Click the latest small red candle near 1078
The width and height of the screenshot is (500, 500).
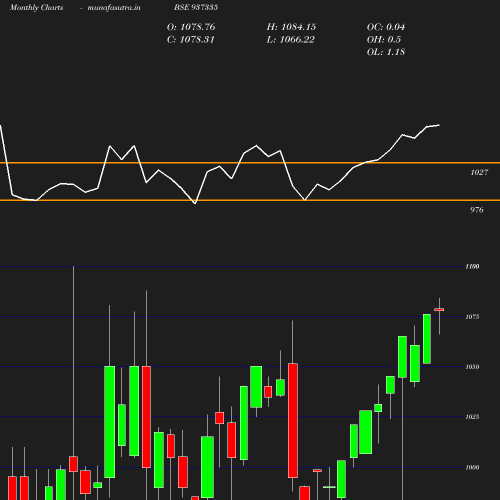coord(439,310)
